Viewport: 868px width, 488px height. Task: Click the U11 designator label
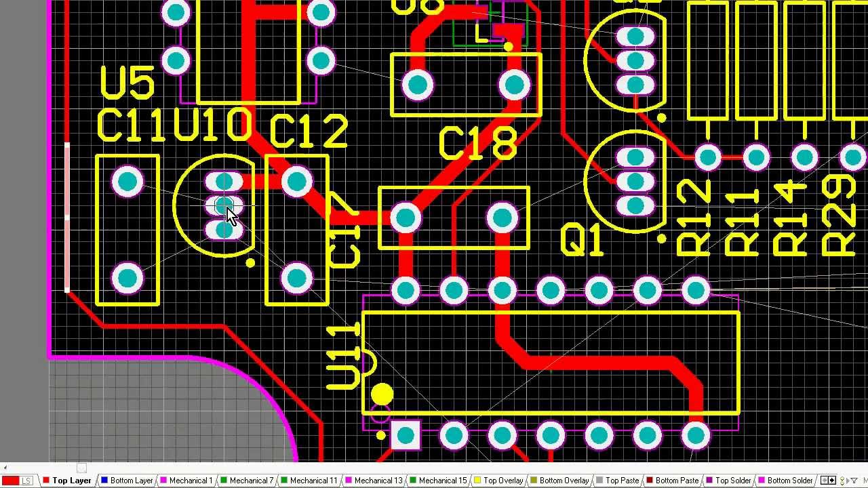coord(342,357)
